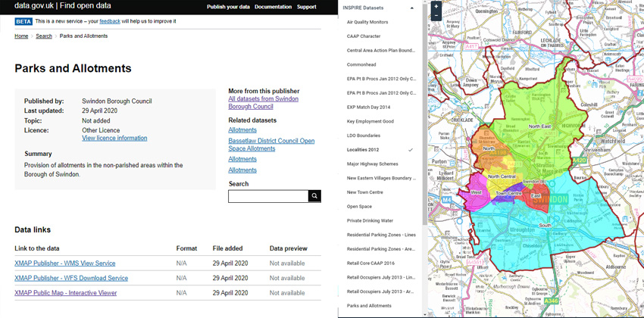Open Documentation in the header
This screenshot has width=644, height=318.
pos(273,7)
